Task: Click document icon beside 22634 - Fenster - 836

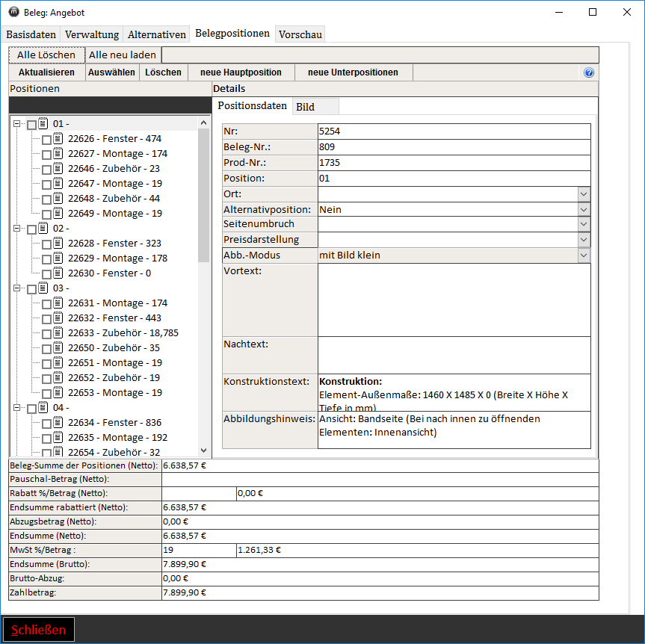Action: 58,422
